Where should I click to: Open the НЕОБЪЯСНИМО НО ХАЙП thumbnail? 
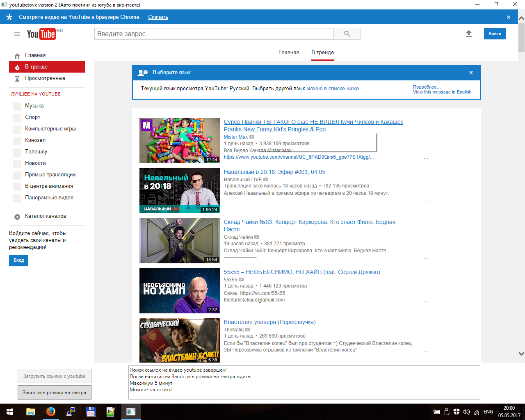click(x=180, y=291)
